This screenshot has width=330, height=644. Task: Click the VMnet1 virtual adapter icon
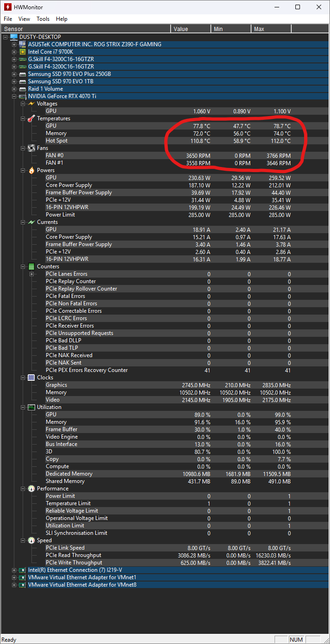pos(23,577)
